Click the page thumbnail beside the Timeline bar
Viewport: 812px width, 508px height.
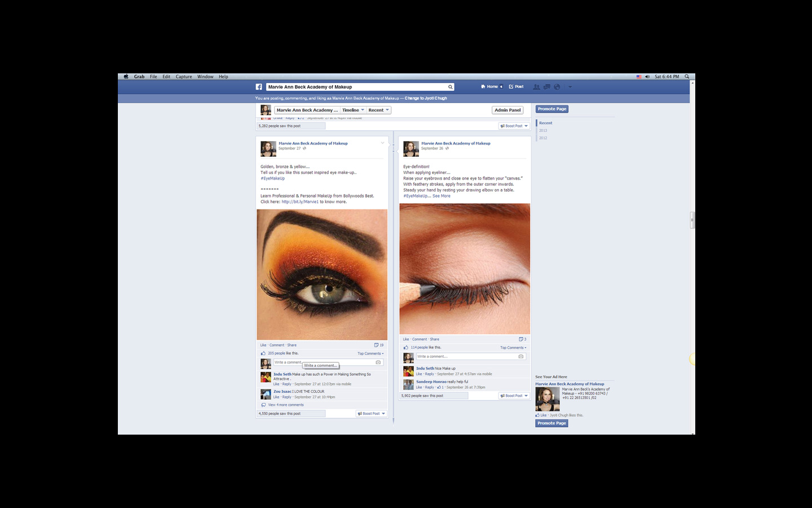click(266, 110)
